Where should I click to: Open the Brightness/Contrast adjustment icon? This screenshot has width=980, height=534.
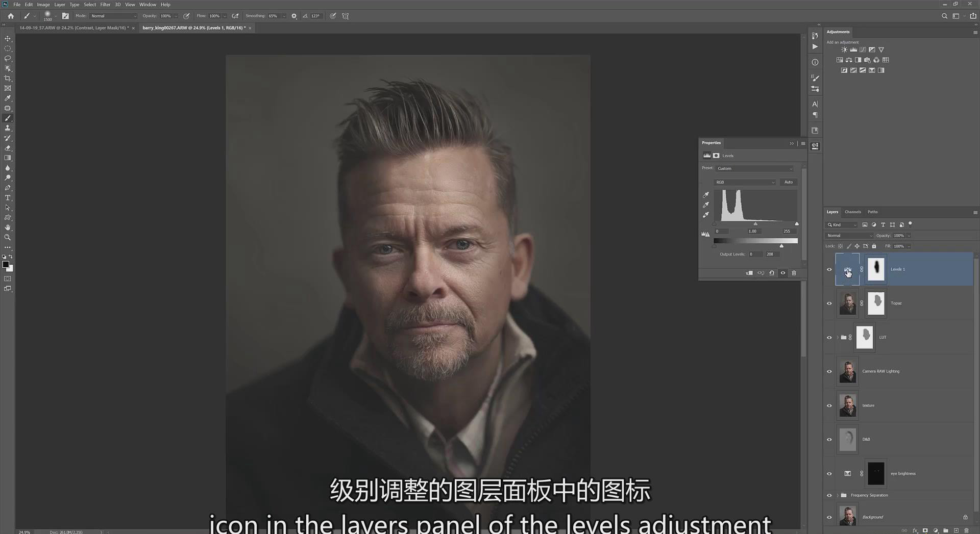coord(844,49)
